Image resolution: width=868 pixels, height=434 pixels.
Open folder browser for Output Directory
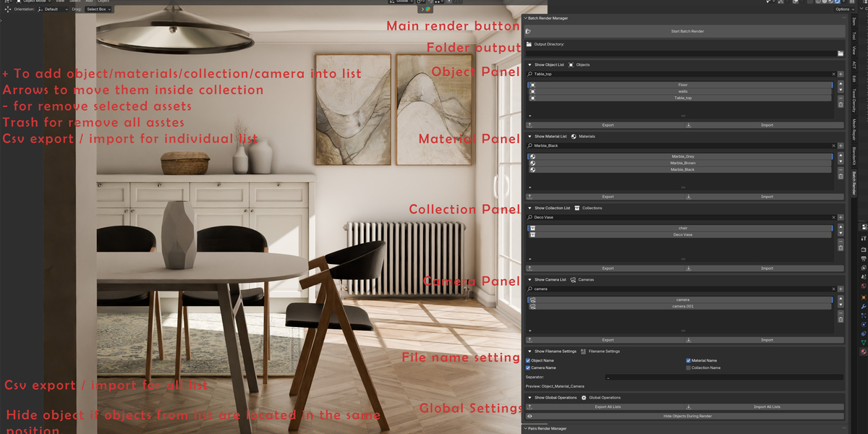[x=841, y=54]
